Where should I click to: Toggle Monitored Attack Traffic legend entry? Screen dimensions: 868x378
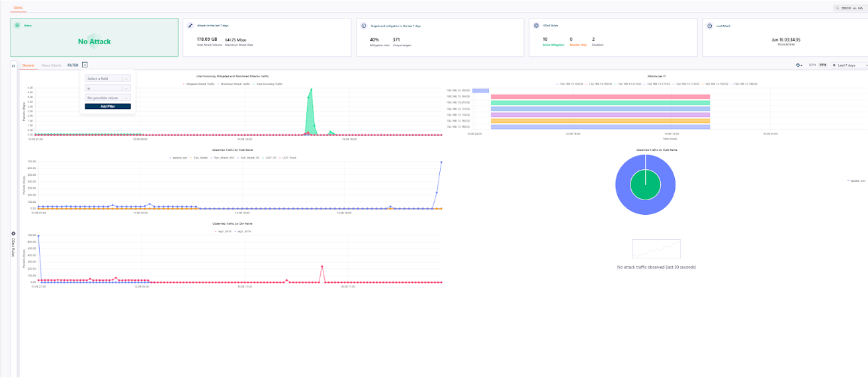(235, 84)
